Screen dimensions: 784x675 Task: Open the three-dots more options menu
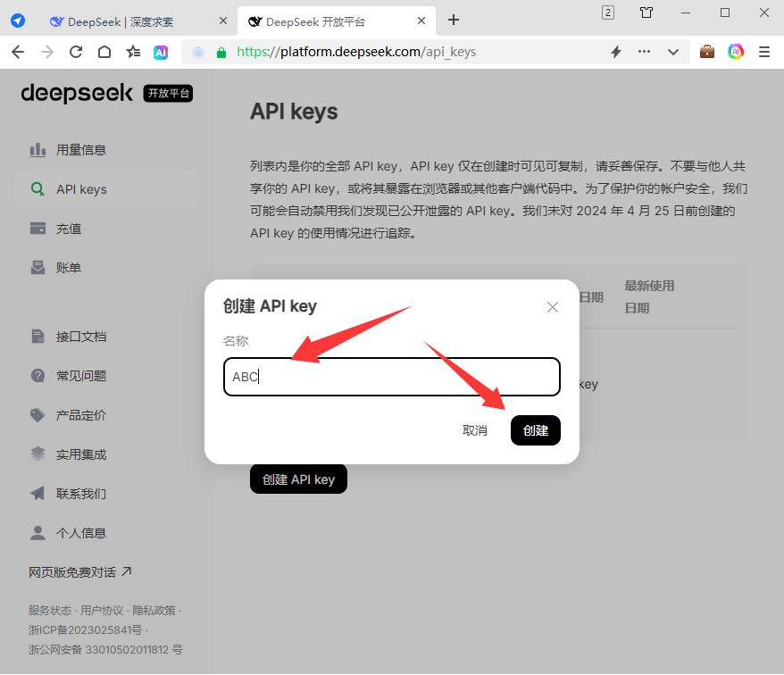[x=644, y=52]
